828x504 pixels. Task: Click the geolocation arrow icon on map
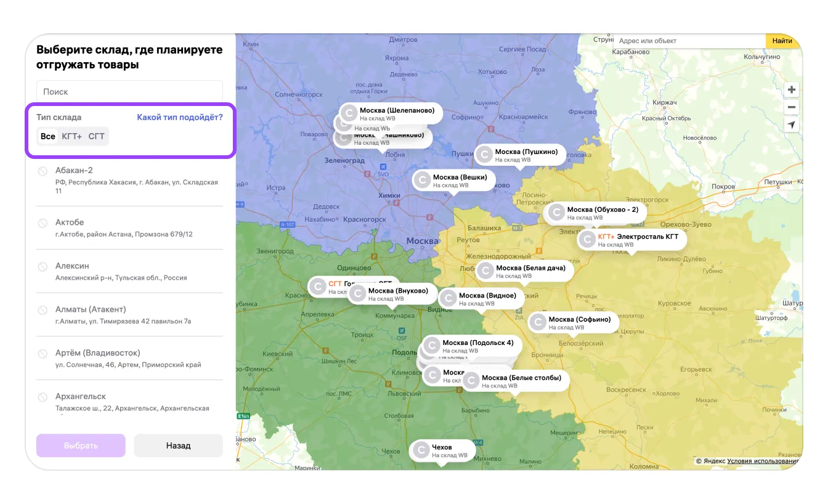(x=792, y=125)
